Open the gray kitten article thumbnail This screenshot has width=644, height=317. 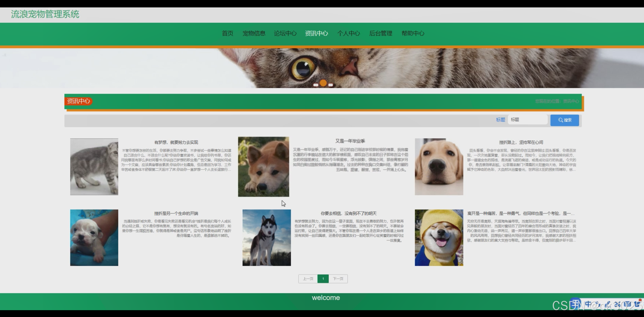coord(94,167)
